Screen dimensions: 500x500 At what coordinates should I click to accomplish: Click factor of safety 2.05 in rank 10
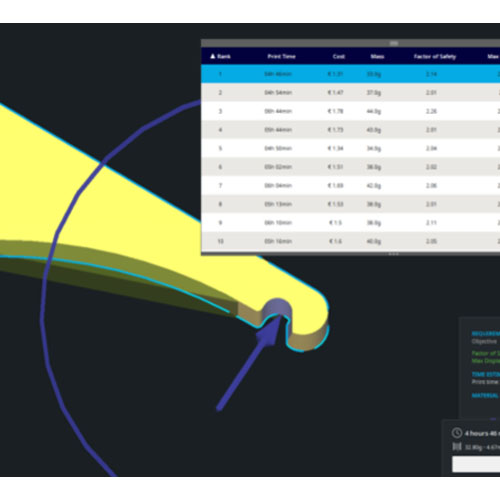(431, 241)
